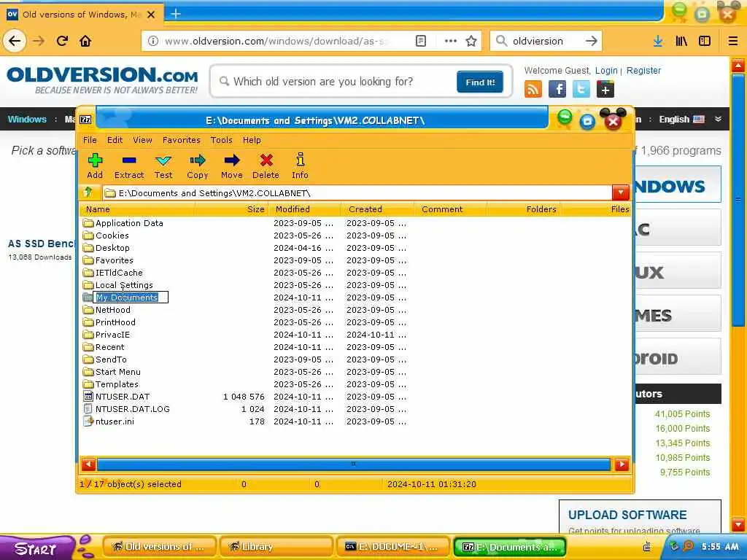The height and width of the screenshot is (560, 747).
Task: Open the Help menu in 7-Zip
Action: pos(252,140)
